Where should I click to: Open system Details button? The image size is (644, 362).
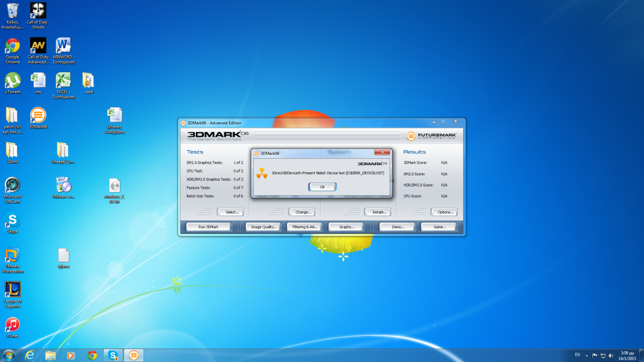(378, 212)
